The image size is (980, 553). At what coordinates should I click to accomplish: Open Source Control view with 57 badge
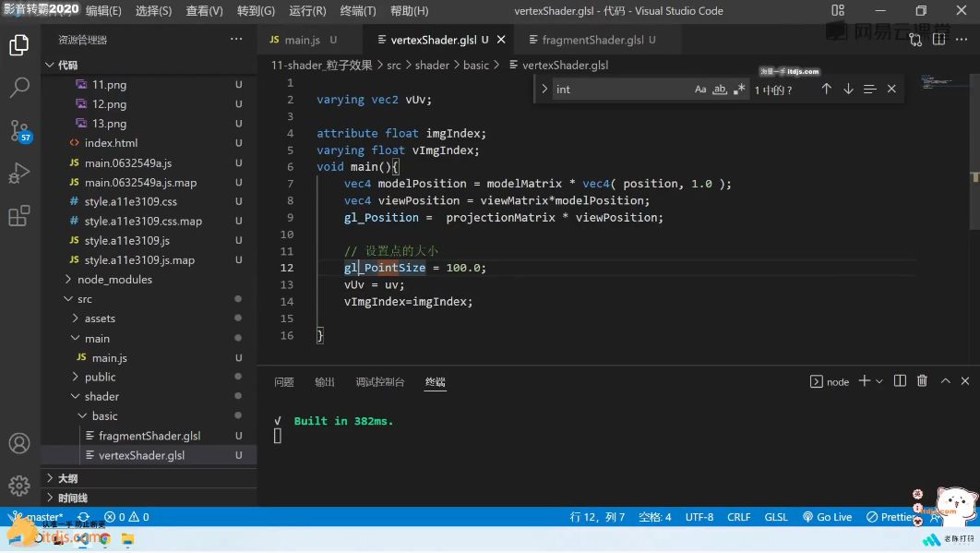(x=19, y=131)
